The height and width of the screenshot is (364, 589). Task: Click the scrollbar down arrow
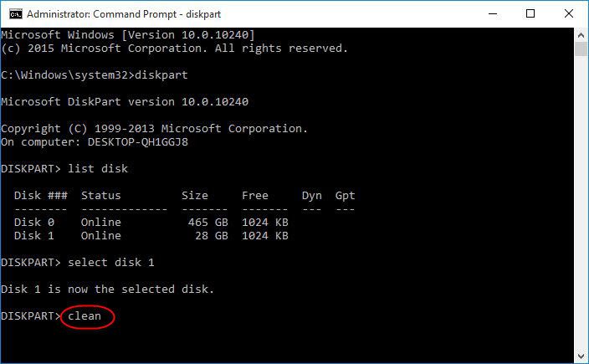click(581, 356)
